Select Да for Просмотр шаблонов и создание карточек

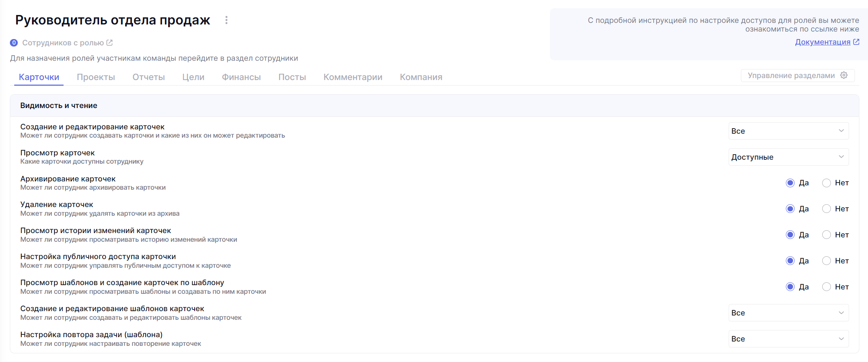[x=790, y=287]
